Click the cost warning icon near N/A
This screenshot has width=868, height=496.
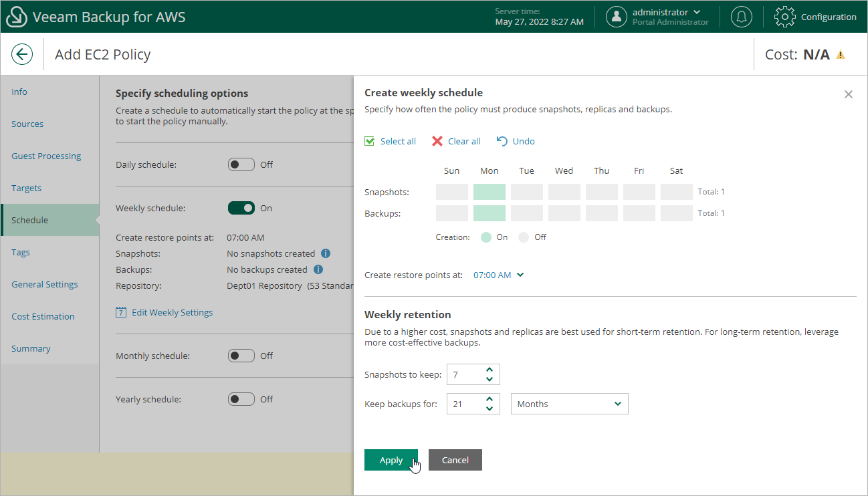tap(841, 53)
